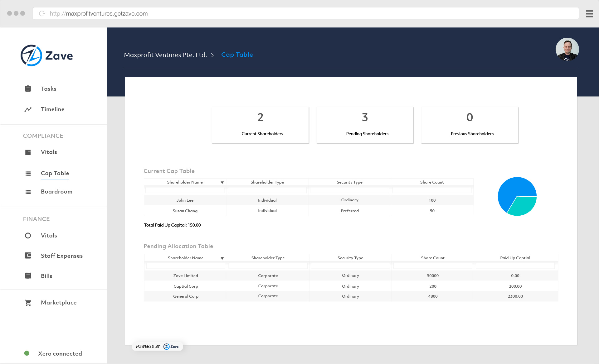Select Cap Table in the sidebar

(55, 173)
